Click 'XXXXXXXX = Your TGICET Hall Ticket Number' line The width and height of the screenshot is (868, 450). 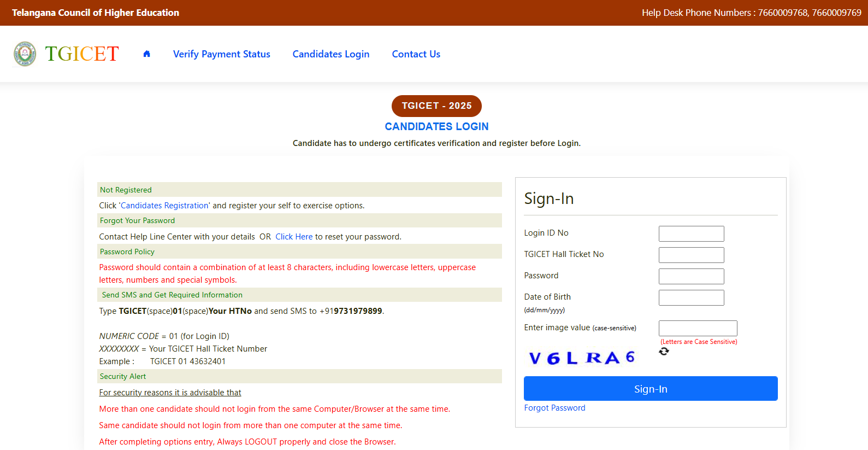click(183, 349)
